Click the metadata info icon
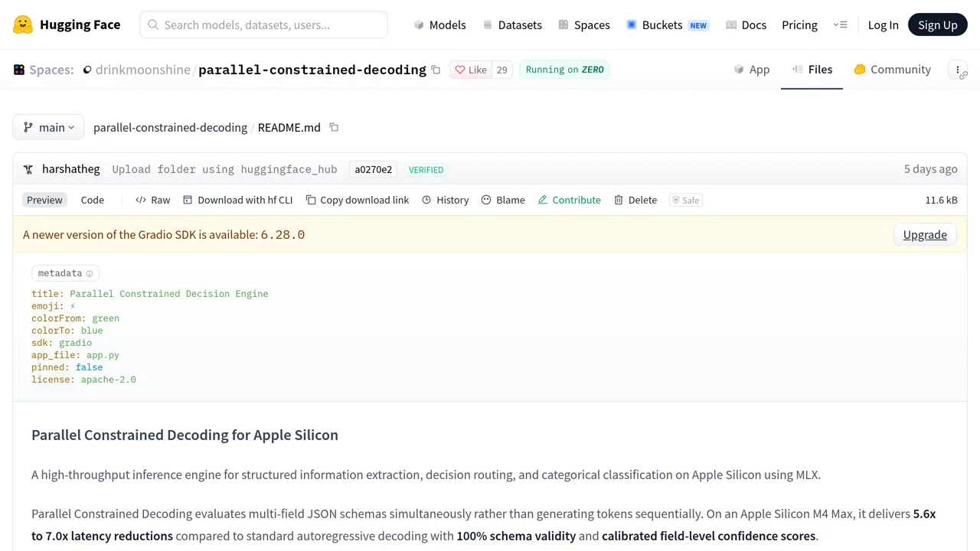 pyautogui.click(x=89, y=273)
